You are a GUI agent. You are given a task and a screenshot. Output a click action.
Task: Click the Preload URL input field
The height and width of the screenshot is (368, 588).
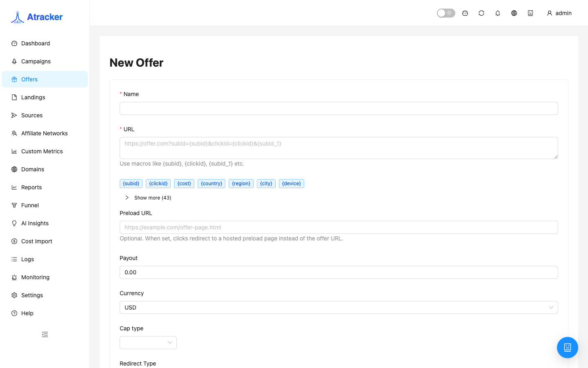(339, 227)
